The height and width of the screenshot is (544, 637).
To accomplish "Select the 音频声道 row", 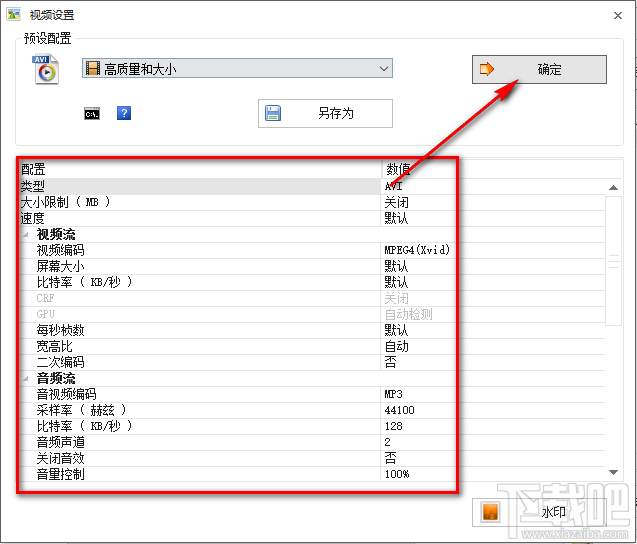I will point(312,442).
